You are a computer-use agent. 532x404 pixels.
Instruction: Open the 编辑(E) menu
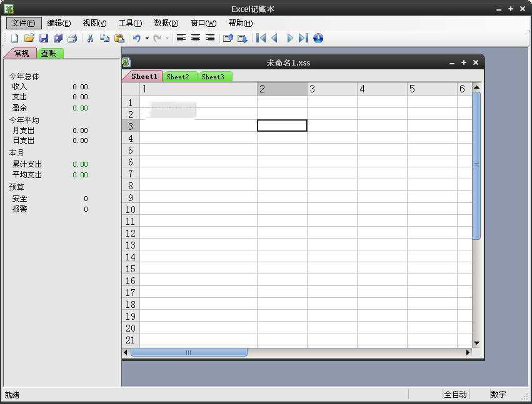[59, 23]
